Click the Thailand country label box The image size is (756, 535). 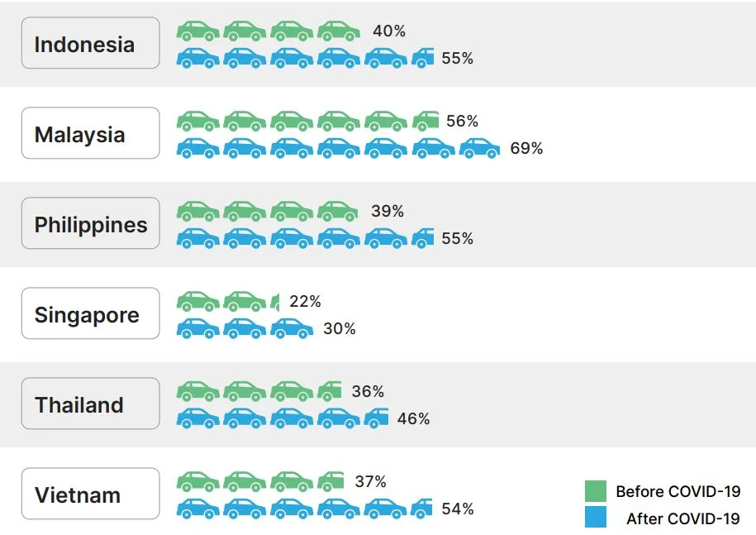(91, 404)
